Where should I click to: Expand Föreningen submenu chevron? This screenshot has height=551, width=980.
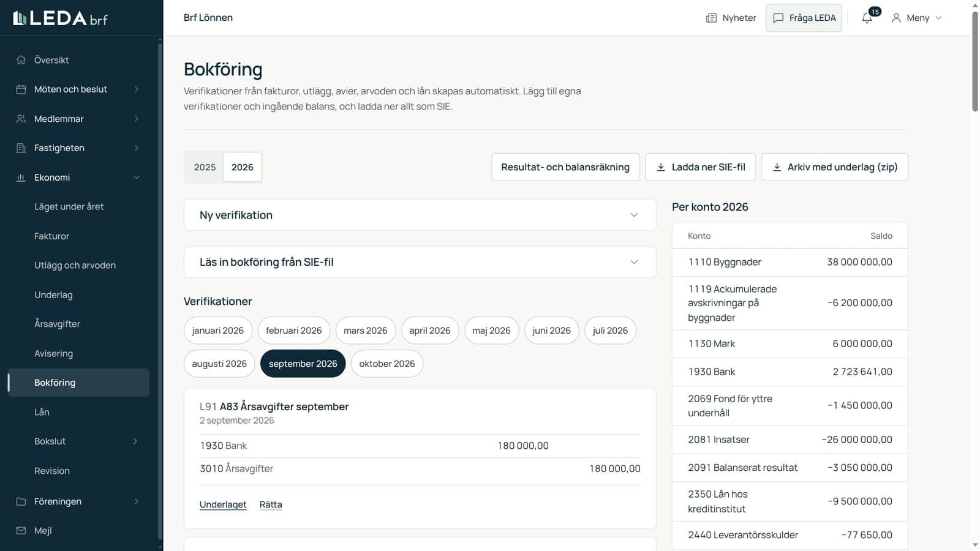tap(136, 501)
